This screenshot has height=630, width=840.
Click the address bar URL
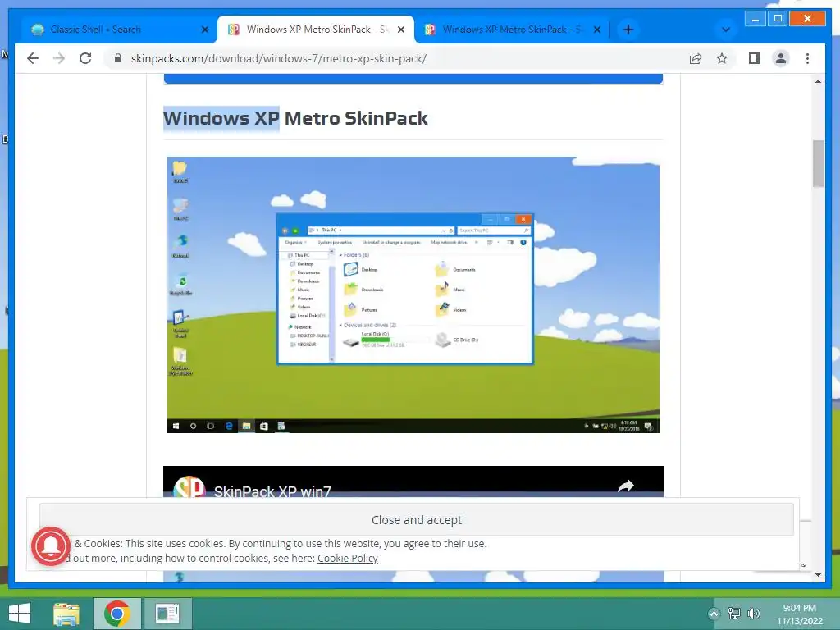279,58
